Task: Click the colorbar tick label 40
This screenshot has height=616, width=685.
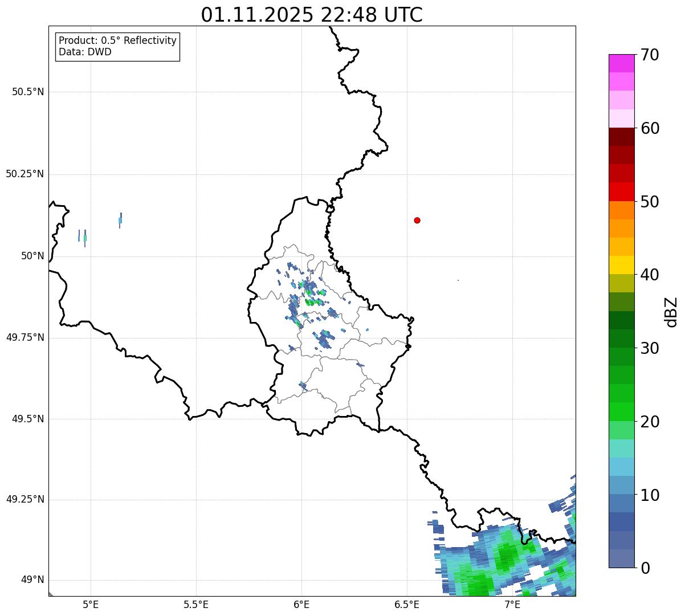Action: pyautogui.click(x=650, y=275)
